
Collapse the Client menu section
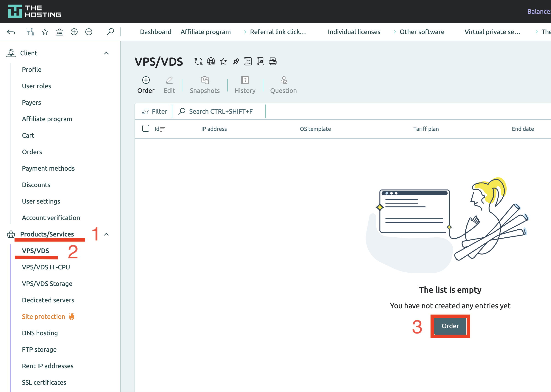click(106, 53)
